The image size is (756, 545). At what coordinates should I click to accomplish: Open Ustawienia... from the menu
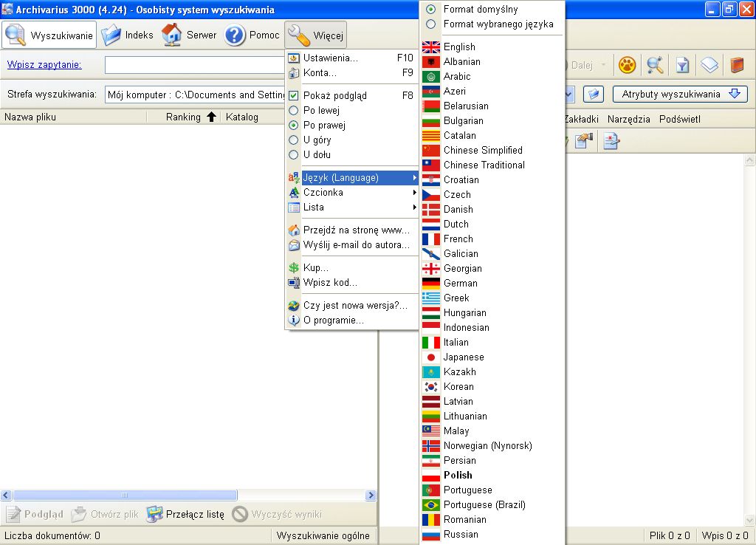[352, 58]
